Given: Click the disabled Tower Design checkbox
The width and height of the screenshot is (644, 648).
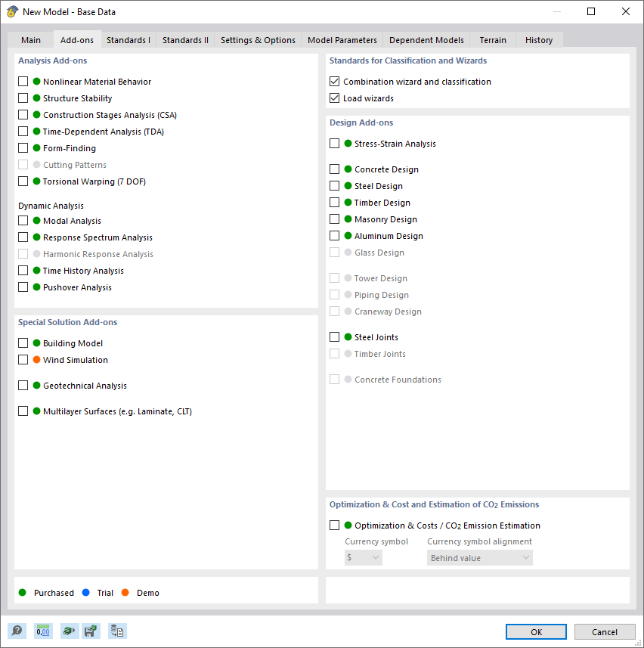Looking at the screenshot, I should [x=335, y=278].
